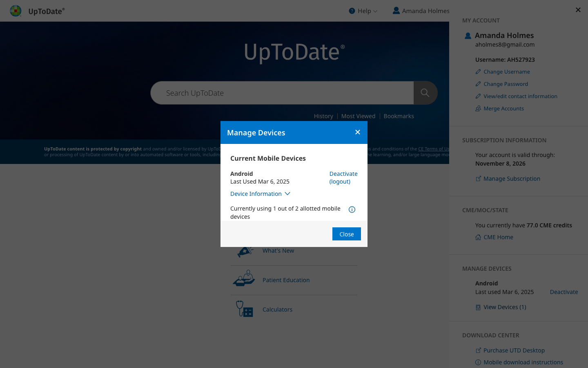Open the Calculators link

pos(277,310)
